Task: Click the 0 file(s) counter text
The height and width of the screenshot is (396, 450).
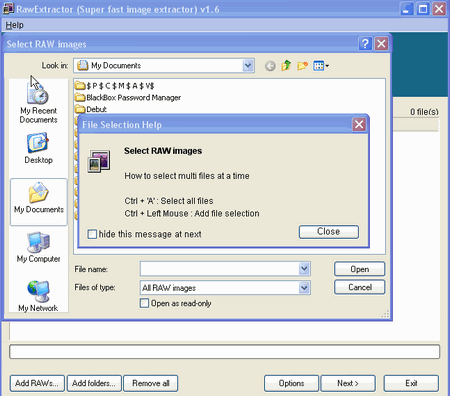Action: tap(424, 112)
